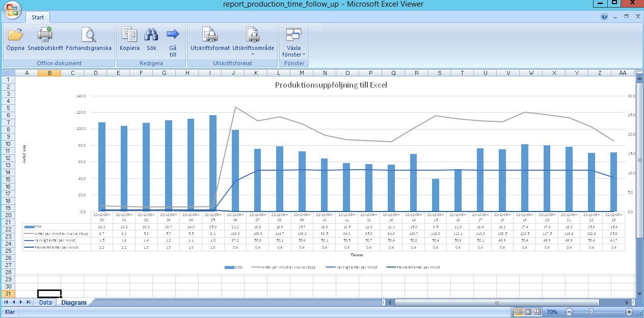Click the zoom out minus button

pos(569,312)
